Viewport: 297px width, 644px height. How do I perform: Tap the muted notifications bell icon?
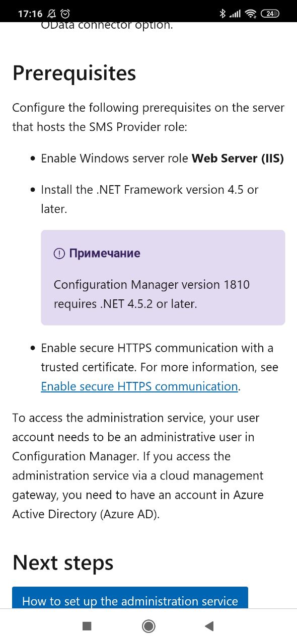click(x=51, y=14)
